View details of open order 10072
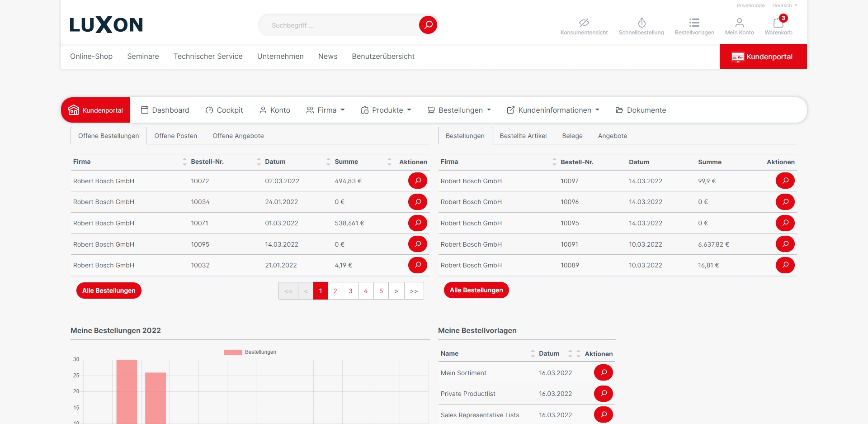The height and width of the screenshot is (424, 868). [x=417, y=181]
